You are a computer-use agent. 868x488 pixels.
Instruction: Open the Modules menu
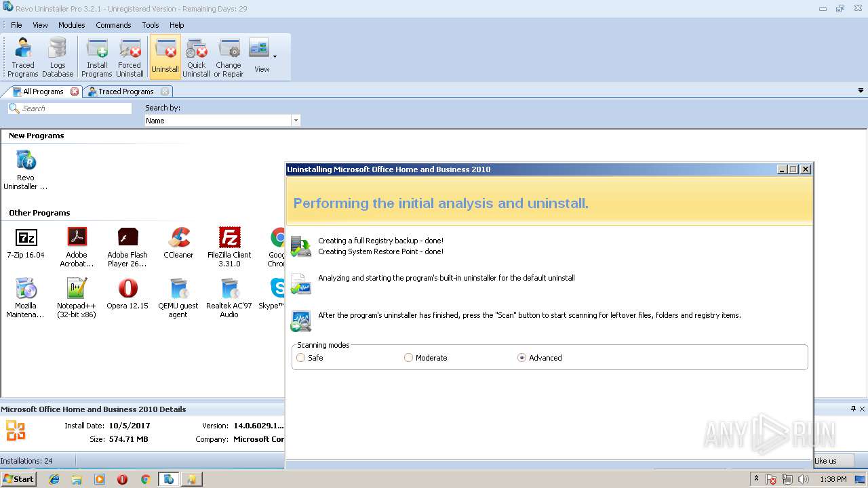tap(71, 25)
